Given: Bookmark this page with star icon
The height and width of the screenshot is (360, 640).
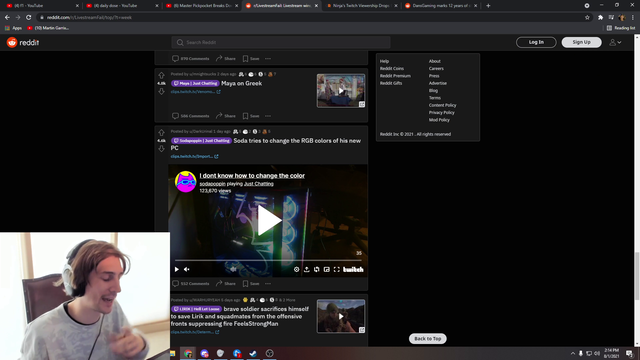Looking at the screenshot, I should click(x=587, y=18).
